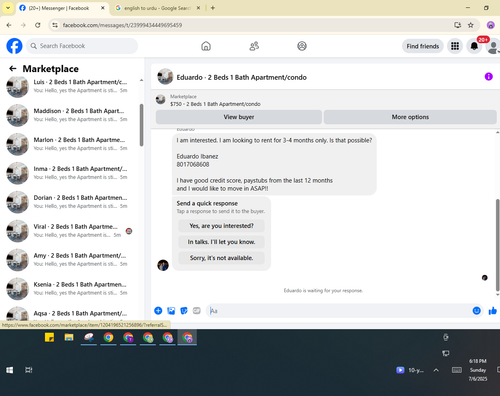Image resolution: width=500 pixels, height=396 pixels.
Task: Open Inma conversation in the list
Action: (71, 173)
